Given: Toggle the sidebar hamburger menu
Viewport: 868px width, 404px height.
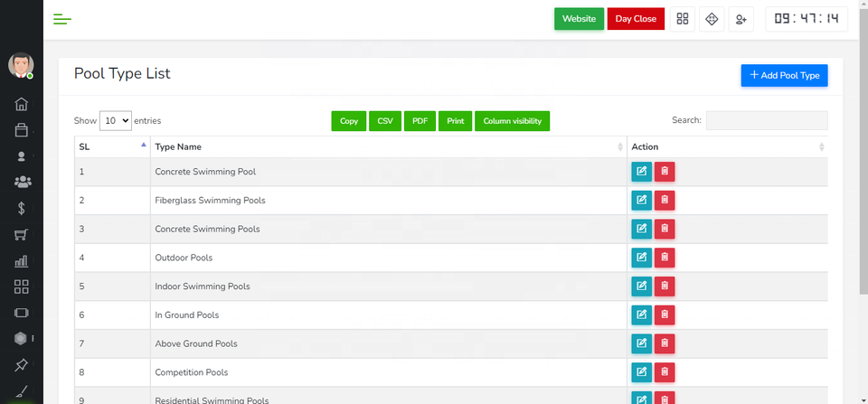Looking at the screenshot, I should click(62, 19).
